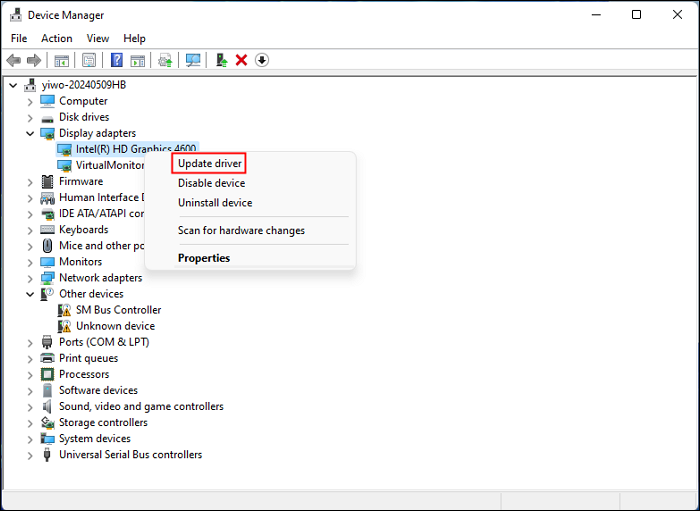
Task: Click the Back arrow in toolbar
Action: (15, 61)
